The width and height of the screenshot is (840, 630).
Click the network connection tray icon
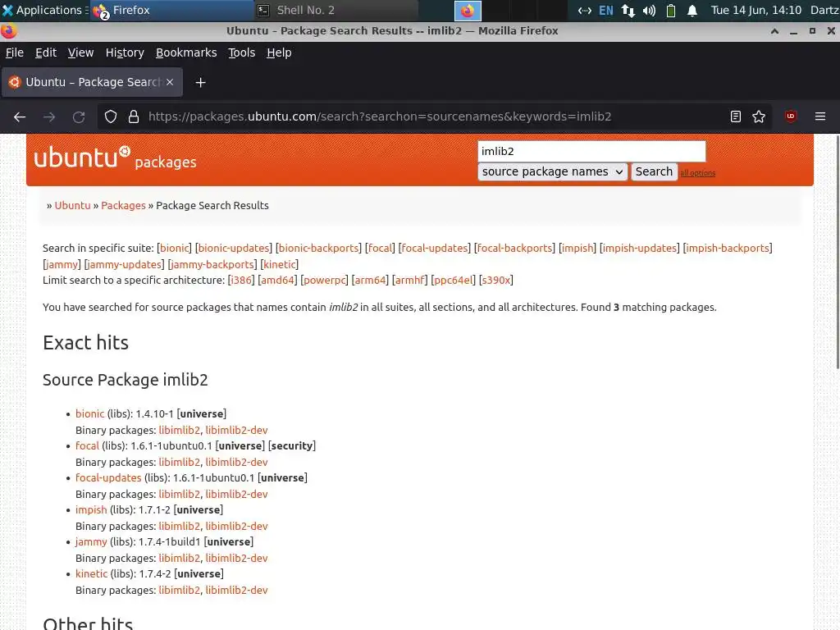(x=628, y=11)
